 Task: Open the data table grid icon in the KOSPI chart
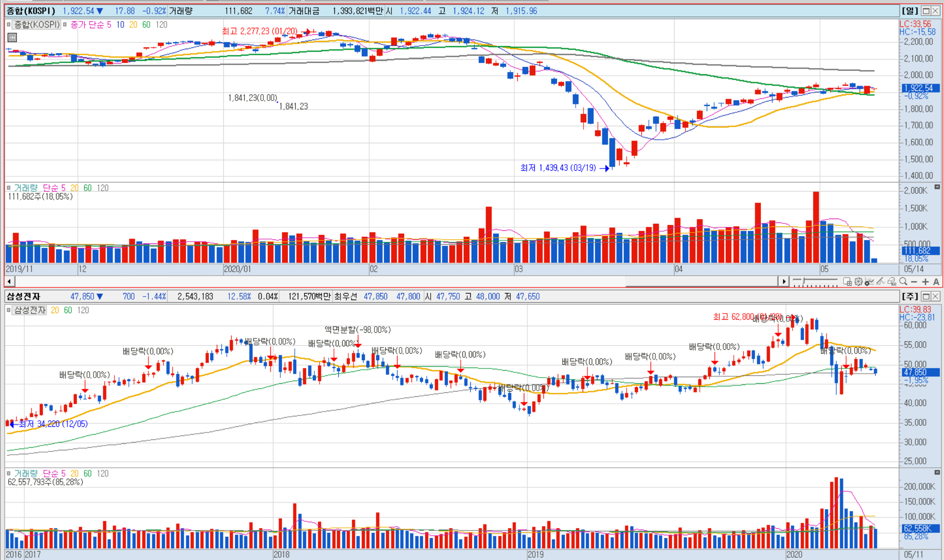(x=12, y=37)
